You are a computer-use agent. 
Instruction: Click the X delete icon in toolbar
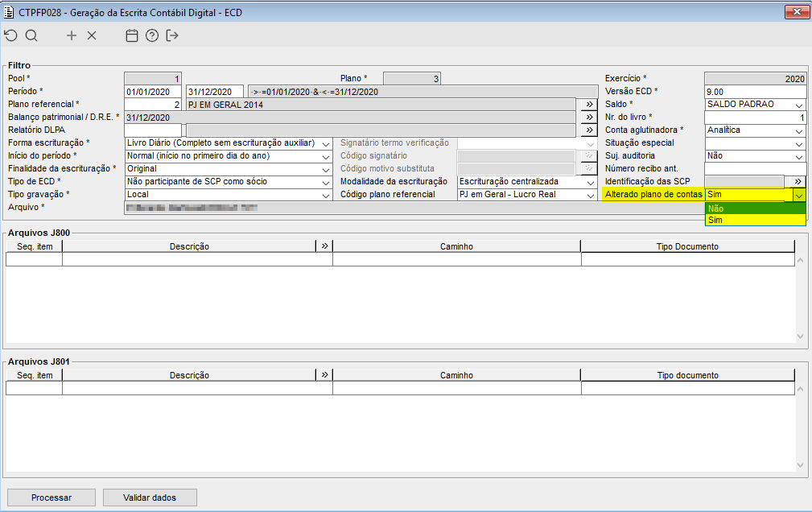tap(92, 35)
